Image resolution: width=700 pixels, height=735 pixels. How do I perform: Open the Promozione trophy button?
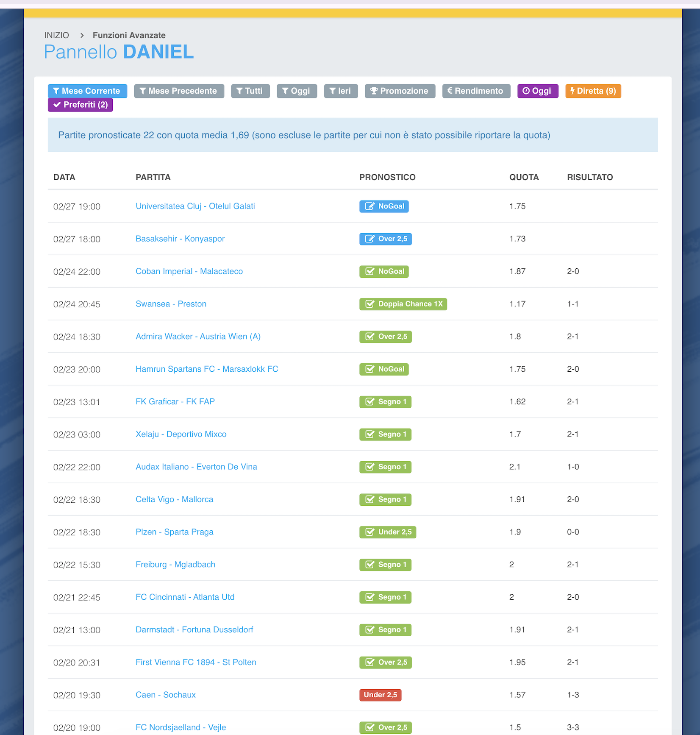point(400,91)
